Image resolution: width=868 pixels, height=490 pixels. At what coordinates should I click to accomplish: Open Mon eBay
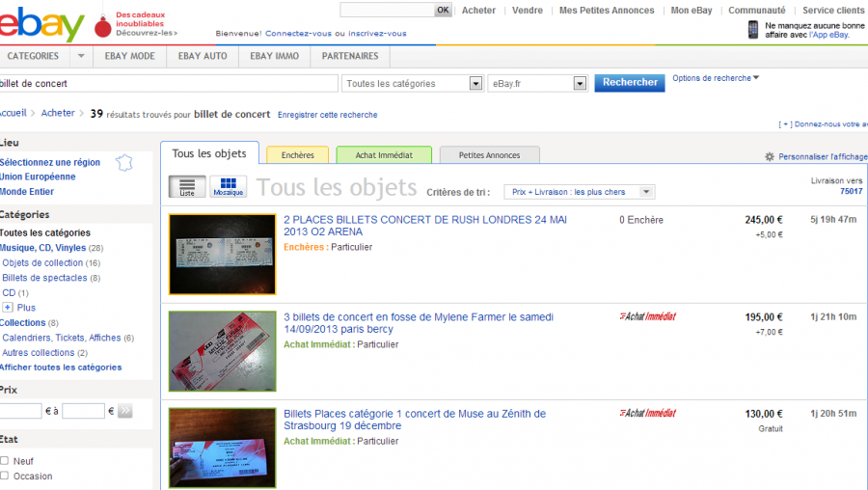[692, 10]
